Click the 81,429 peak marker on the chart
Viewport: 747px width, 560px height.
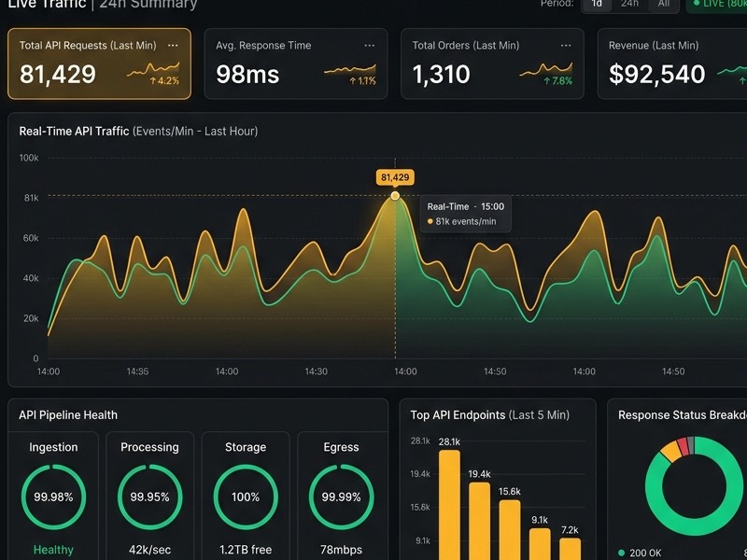(x=395, y=196)
